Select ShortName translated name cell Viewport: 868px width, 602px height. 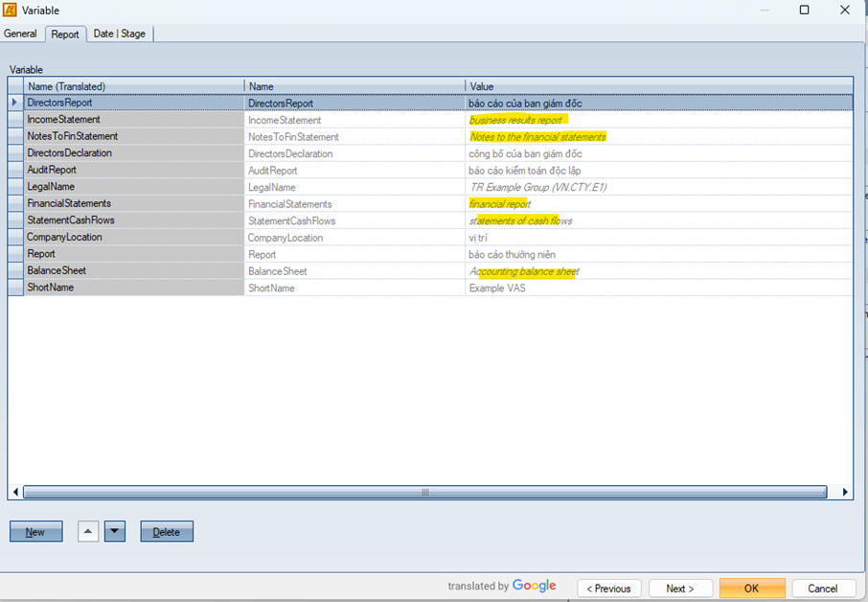click(133, 288)
